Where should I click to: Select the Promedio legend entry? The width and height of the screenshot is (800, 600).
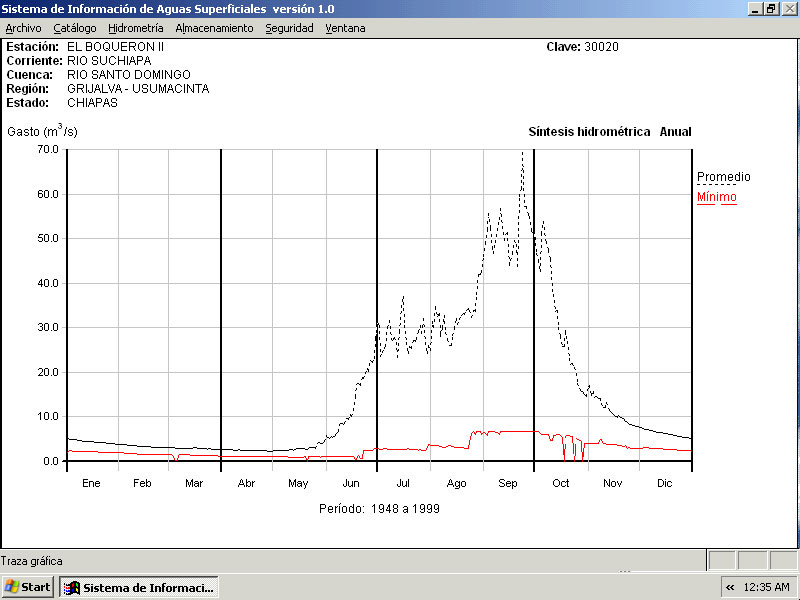(723, 177)
